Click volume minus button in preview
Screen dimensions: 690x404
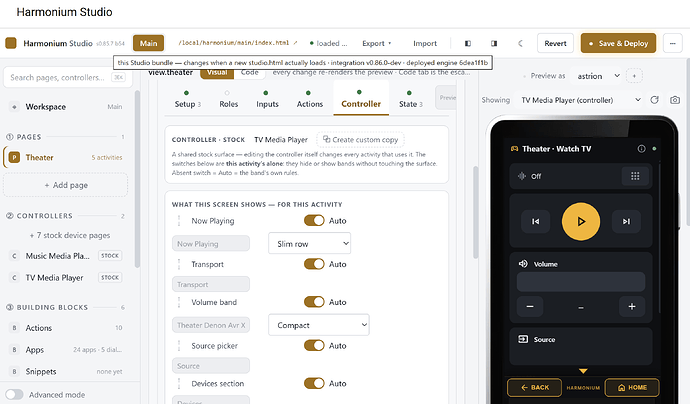(x=530, y=306)
